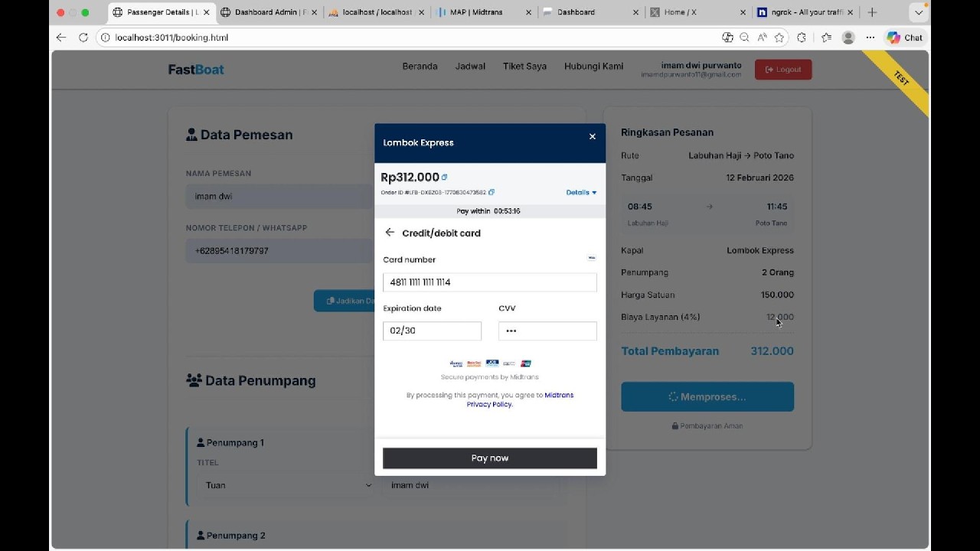Click the CVV field
980x551 pixels.
pyautogui.click(x=547, y=331)
